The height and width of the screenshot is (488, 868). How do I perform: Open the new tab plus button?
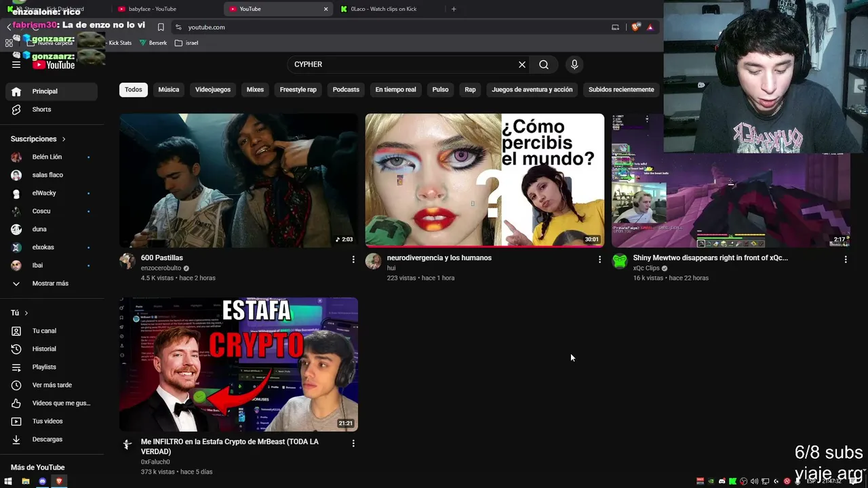click(x=454, y=9)
